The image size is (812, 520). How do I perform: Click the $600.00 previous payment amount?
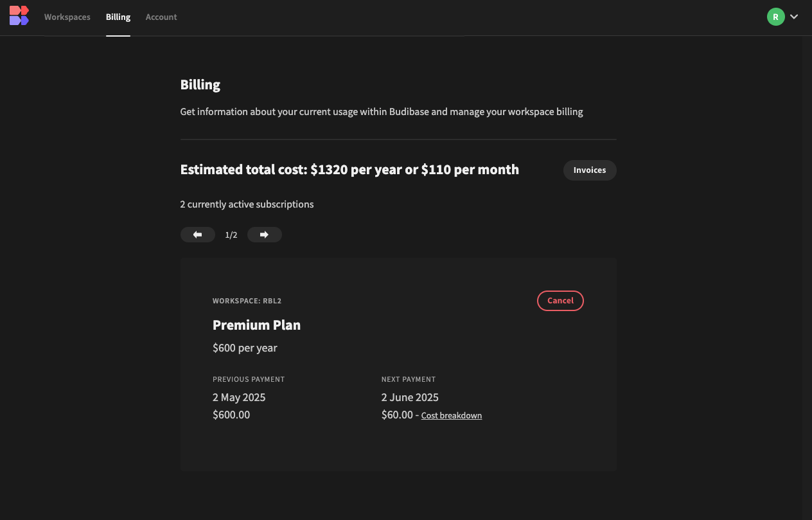click(231, 415)
